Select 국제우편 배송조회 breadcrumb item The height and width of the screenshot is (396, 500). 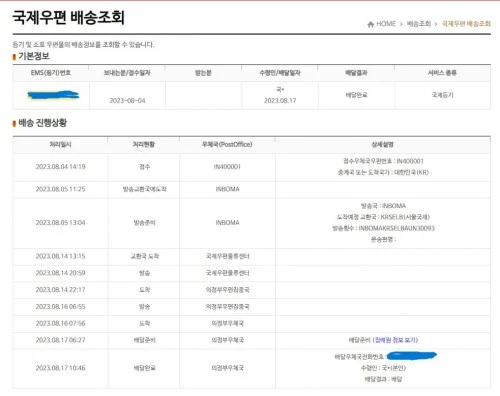[x=466, y=24]
